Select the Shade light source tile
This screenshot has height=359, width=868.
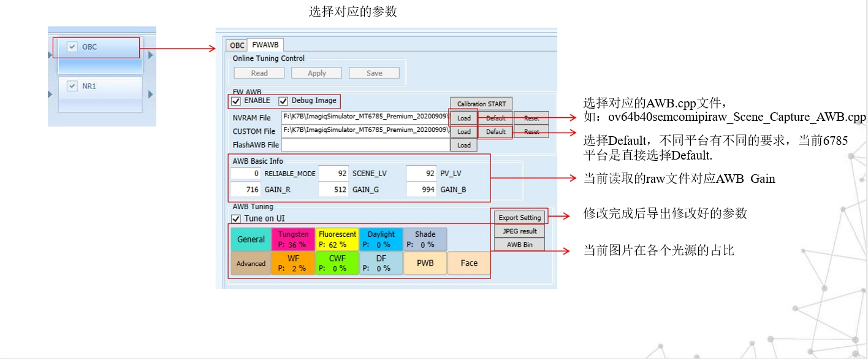[425, 239]
